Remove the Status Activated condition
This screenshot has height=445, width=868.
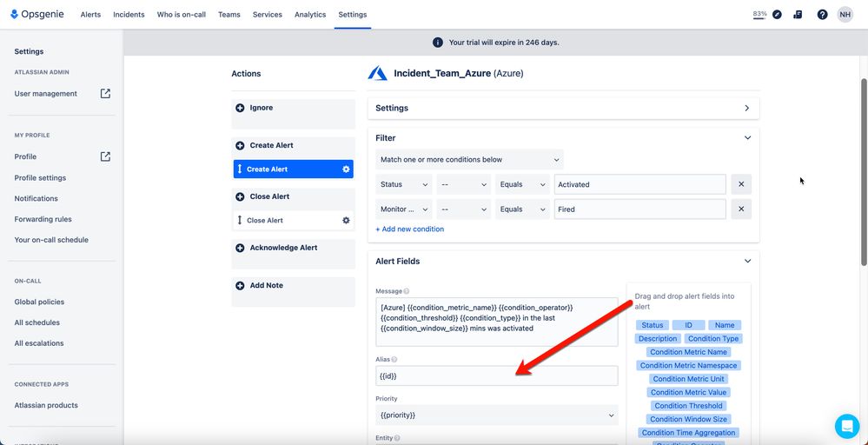741,184
